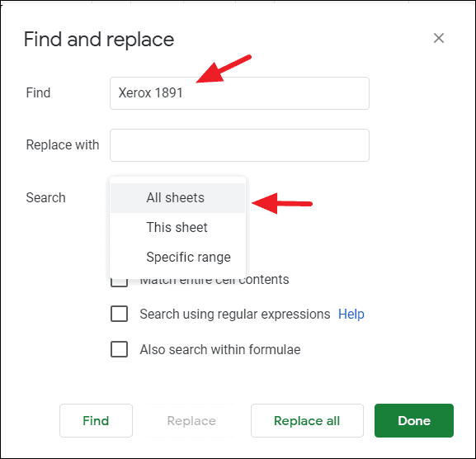476x459 pixels.
Task: Tick Match entire cell contents checkbox
Action: [x=119, y=282]
